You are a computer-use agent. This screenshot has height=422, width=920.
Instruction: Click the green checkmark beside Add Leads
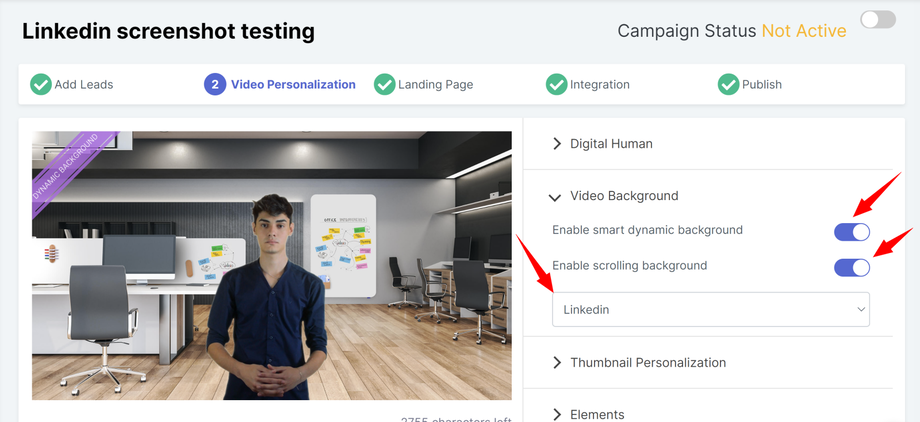[41, 85]
